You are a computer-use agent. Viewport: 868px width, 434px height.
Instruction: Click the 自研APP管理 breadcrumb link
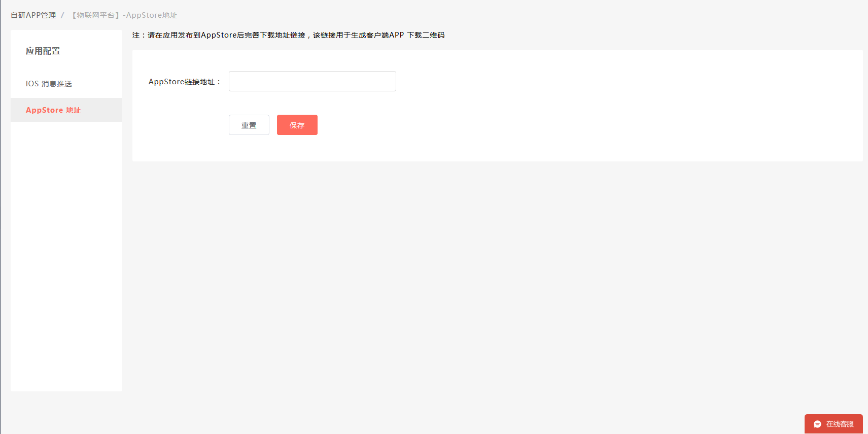click(x=33, y=15)
